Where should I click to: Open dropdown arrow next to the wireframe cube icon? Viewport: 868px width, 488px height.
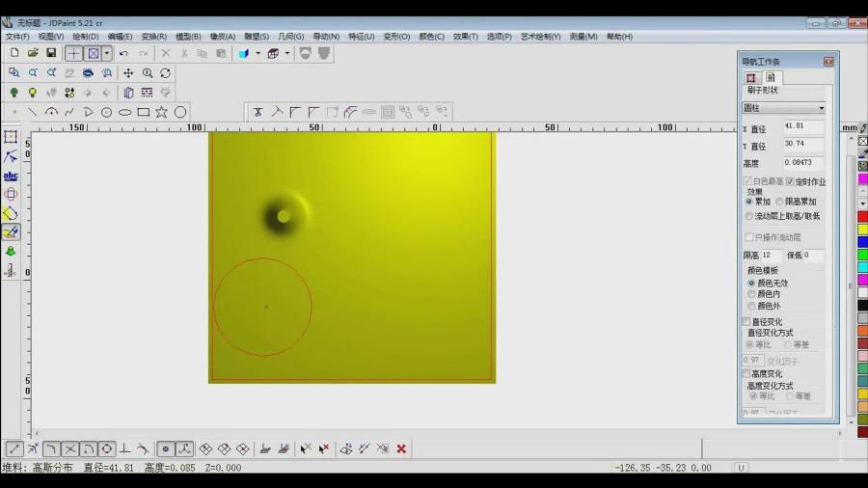point(287,53)
